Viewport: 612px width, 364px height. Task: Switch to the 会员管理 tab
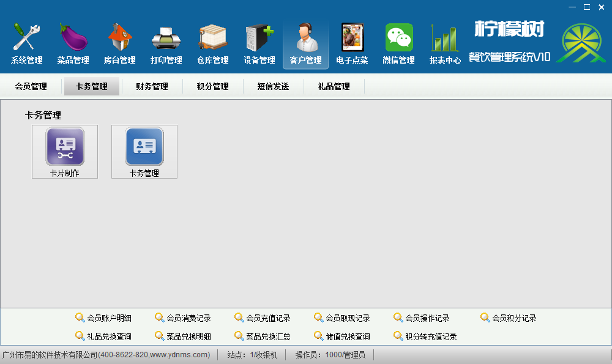[x=31, y=87]
